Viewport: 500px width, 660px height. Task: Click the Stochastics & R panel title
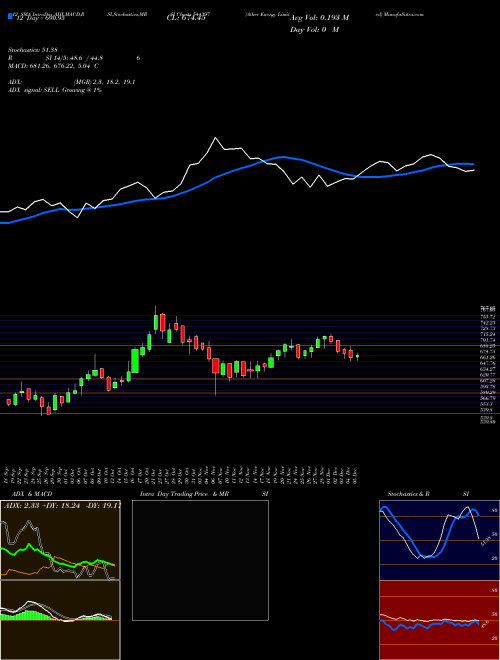coord(408,494)
